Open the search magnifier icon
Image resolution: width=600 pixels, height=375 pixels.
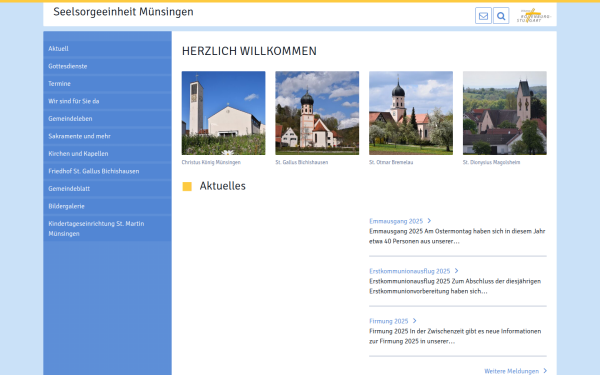[501, 16]
